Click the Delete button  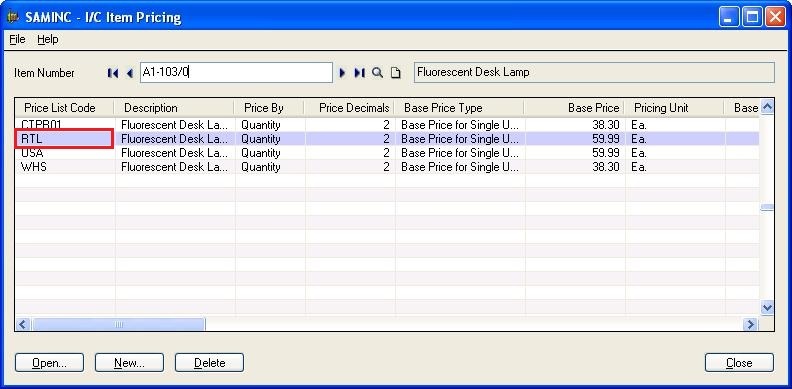click(x=209, y=363)
